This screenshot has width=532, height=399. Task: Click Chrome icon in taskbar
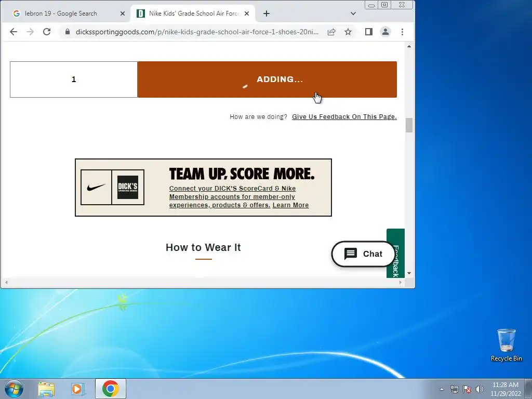pos(110,389)
